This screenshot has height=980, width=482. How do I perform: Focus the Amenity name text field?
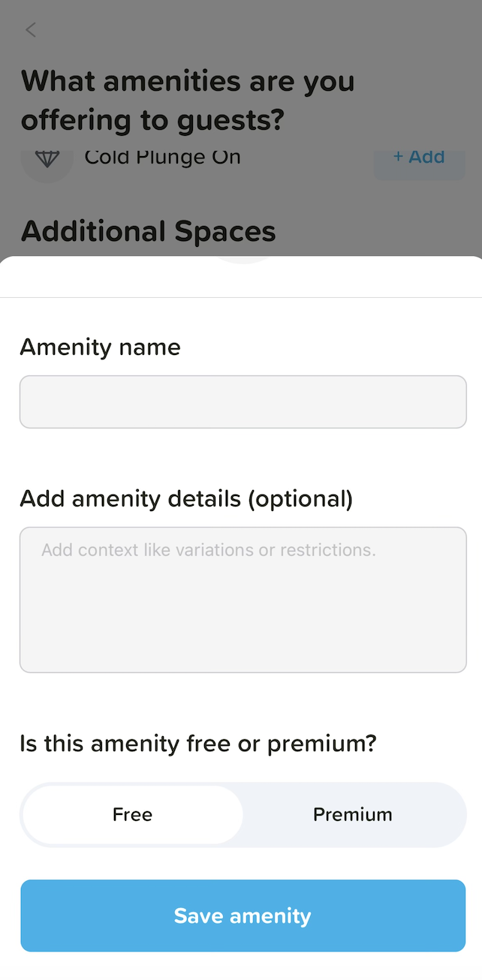tap(243, 402)
